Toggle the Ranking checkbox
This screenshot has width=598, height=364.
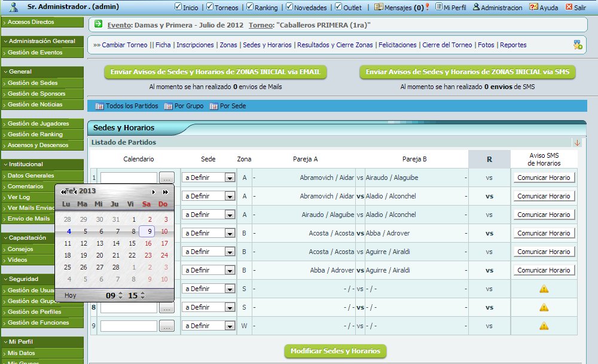point(249,7)
